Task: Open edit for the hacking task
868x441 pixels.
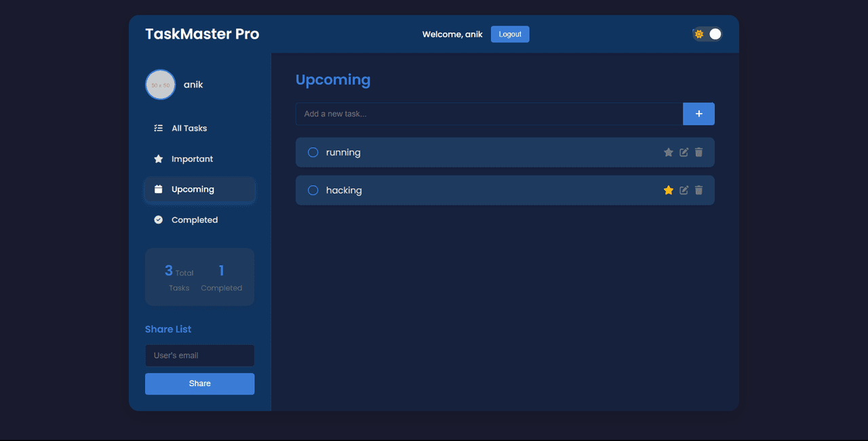Action: tap(684, 190)
